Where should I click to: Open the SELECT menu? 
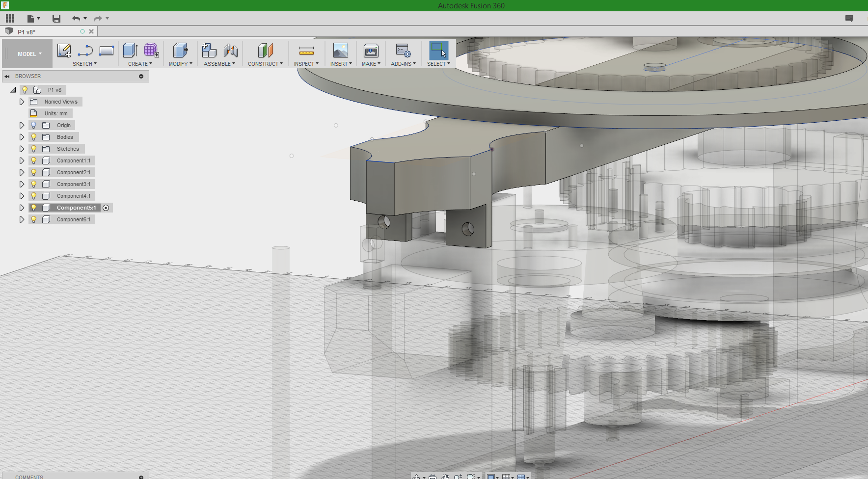click(x=438, y=64)
